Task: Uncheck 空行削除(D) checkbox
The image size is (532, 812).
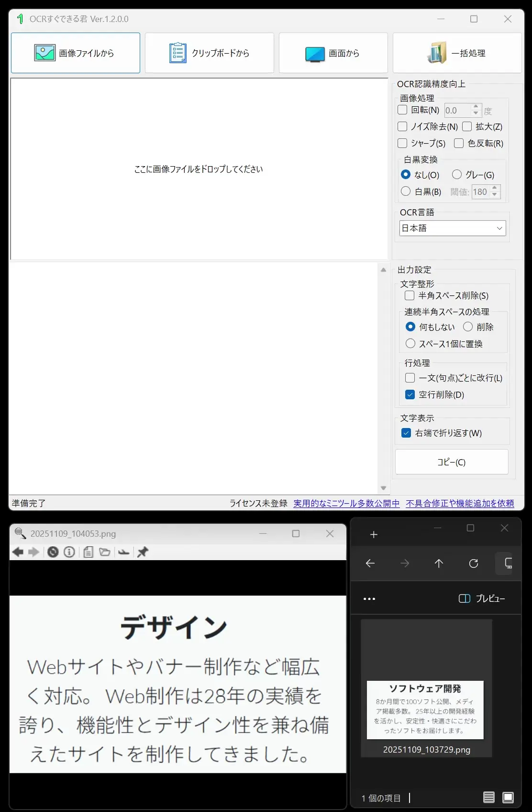Action: (410, 395)
